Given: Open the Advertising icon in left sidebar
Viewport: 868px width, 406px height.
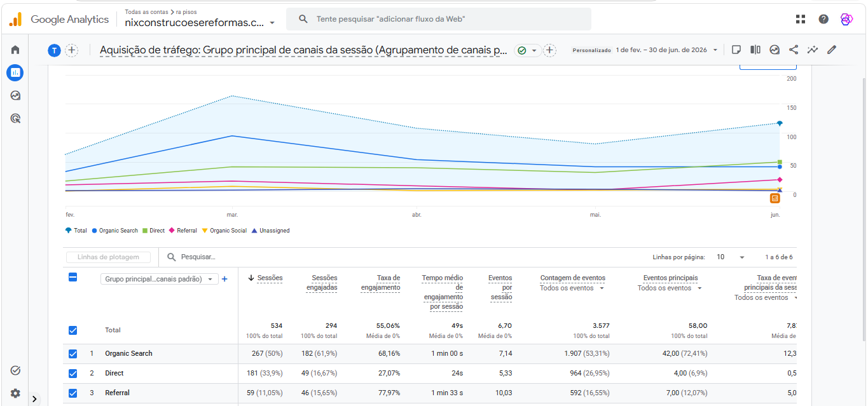Looking at the screenshot, I should (15, 118).
